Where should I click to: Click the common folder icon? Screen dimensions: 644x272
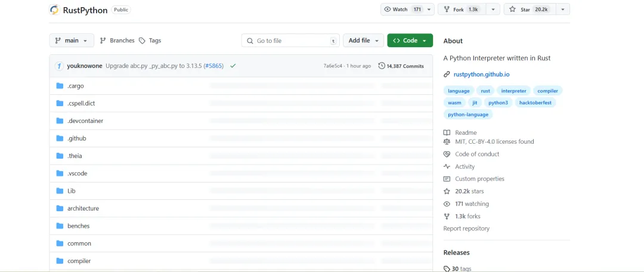point(60,243)
